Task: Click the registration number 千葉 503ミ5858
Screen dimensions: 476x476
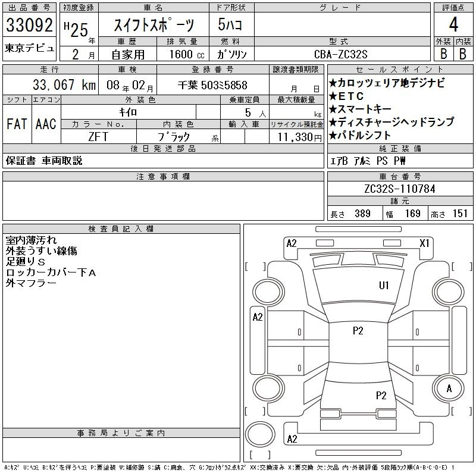Action: [212, 85]
